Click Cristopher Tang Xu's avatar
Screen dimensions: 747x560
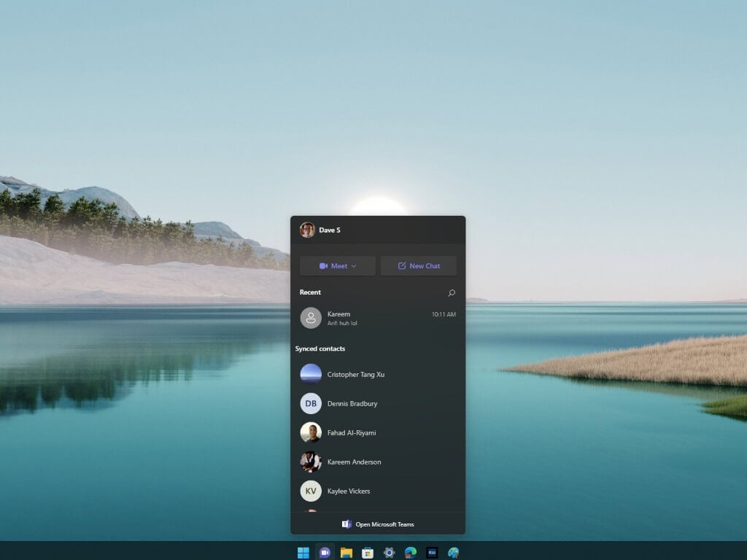coord(311,374)
